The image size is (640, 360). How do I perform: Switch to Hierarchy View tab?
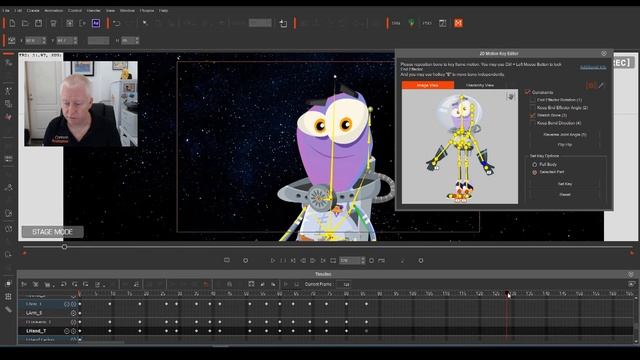[x=480, y=85]
